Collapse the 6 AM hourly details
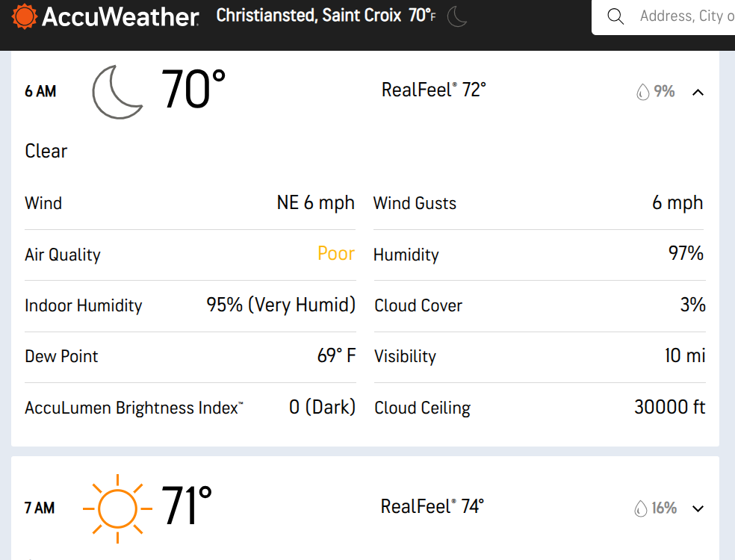The image size is (735, 560). point(698,92)
